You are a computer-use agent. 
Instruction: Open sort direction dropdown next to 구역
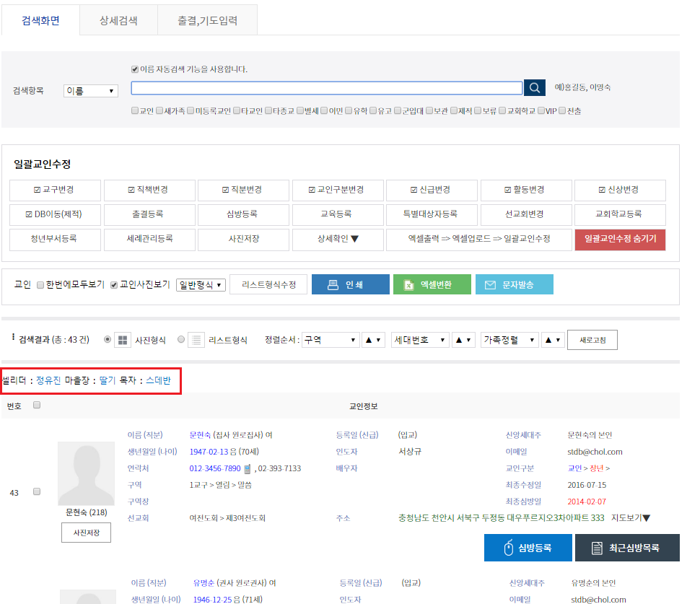tap(373, 340)
